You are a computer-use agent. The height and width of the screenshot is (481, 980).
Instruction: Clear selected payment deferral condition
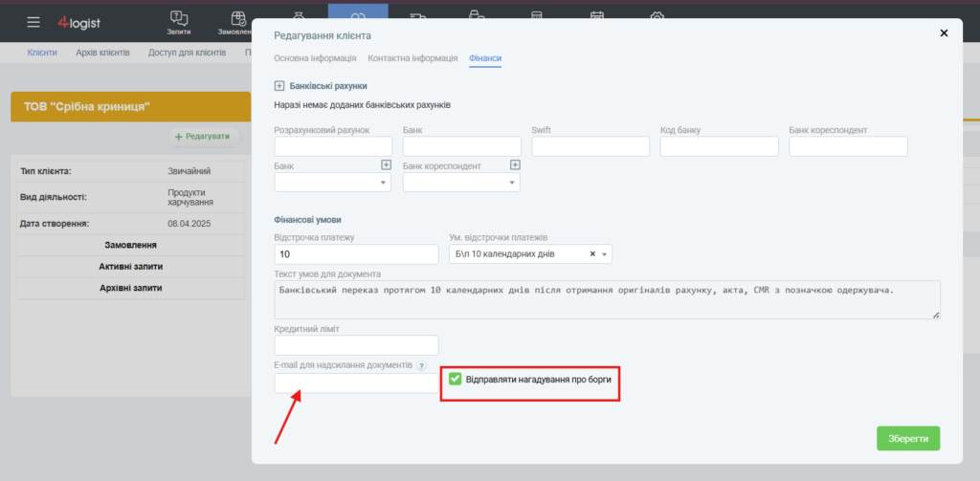pos(592,254)
